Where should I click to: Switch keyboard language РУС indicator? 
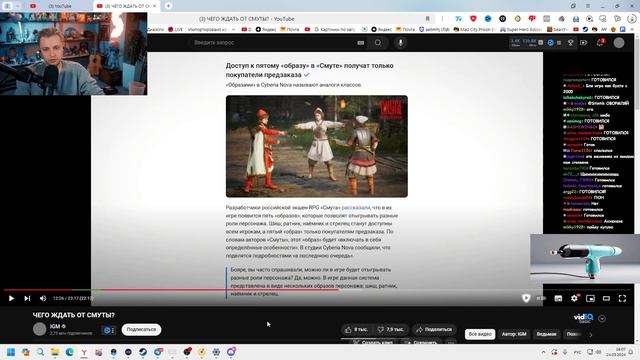pyautogui.click(x=578, y=352)
